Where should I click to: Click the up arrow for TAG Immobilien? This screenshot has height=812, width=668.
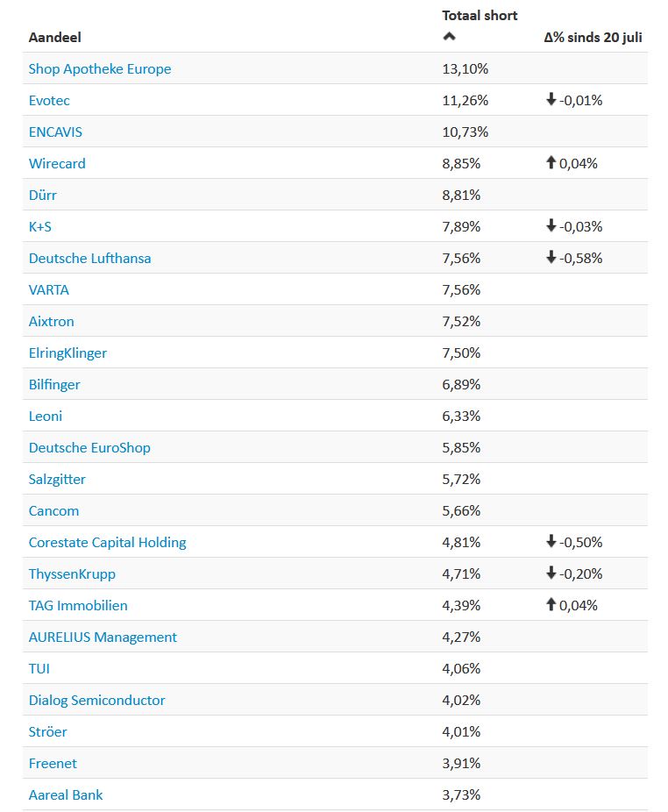(x=551, y=605)
